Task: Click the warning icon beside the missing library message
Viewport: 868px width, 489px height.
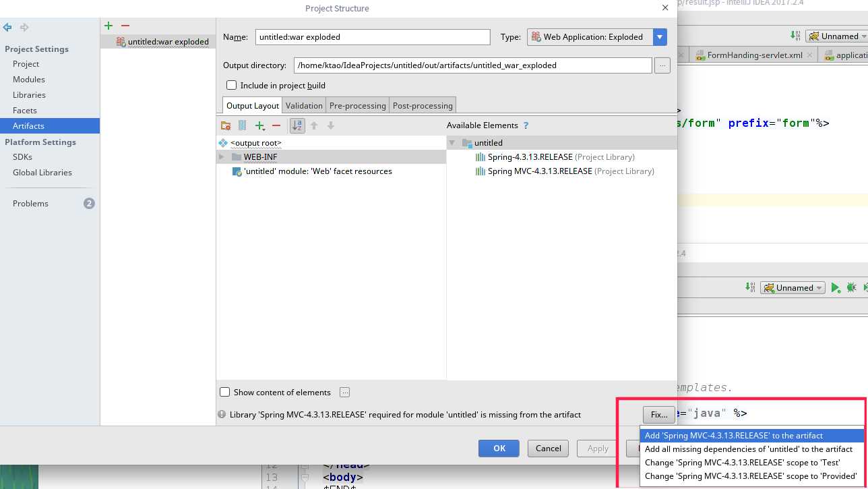Action: pos(222,415)
